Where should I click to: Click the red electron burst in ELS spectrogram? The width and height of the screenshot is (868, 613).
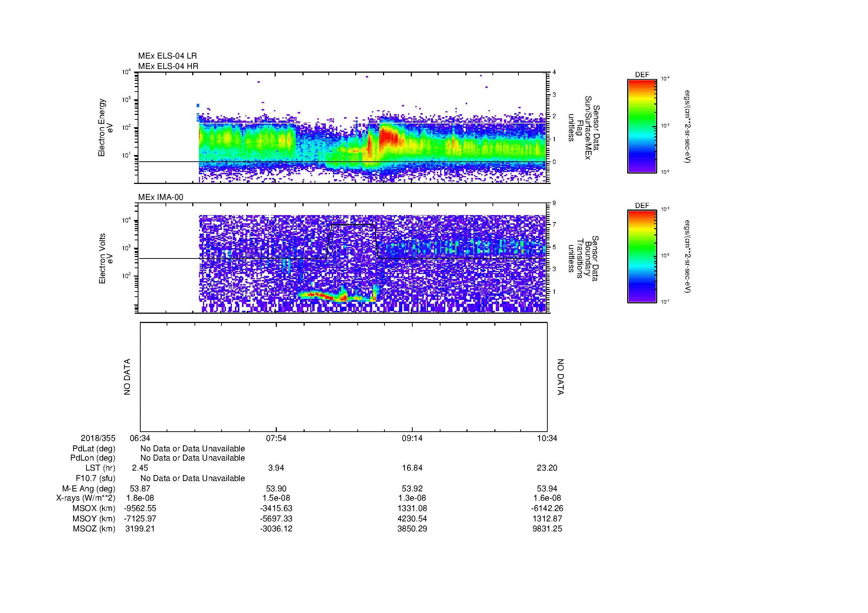[389, 137]
